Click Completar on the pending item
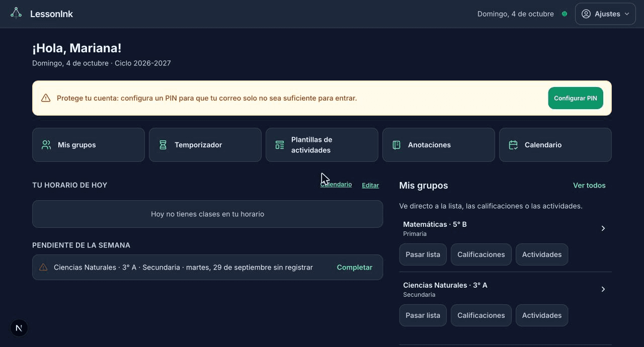Viewport: 644px width, 347px height. [355, 268]
